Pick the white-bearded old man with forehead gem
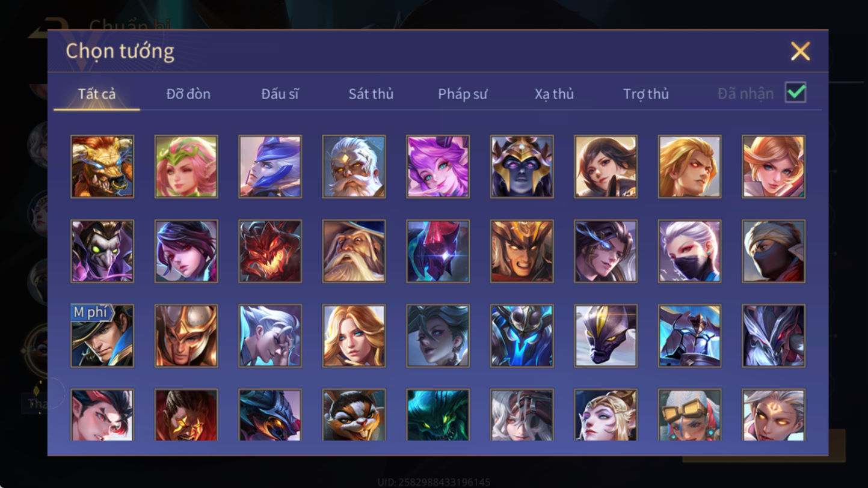 click(x=354, y=166)
